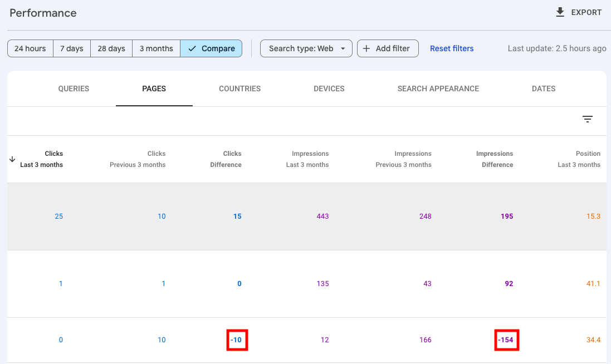The image size is (611, 364).
Task: Sort by Position Last 3 months header
Action: 579,159
